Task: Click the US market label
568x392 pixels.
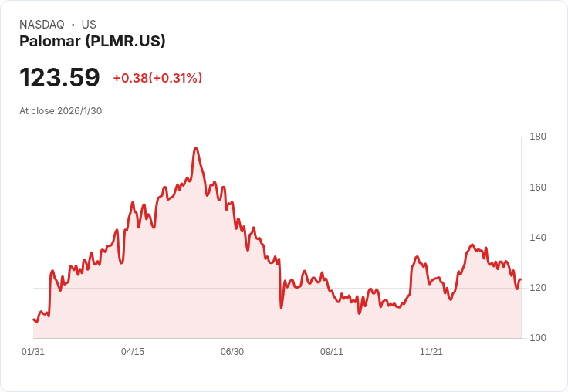Action: 89,25
